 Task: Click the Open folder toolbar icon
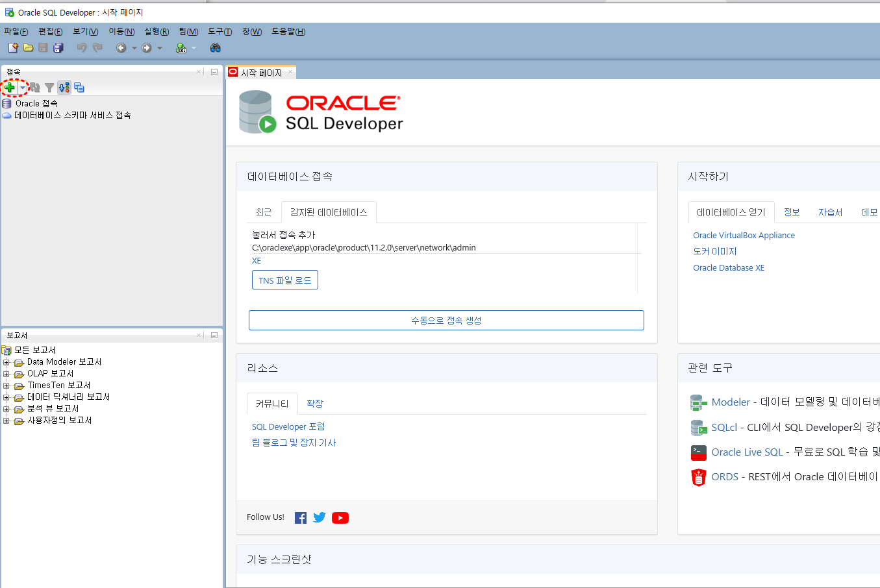28,47
